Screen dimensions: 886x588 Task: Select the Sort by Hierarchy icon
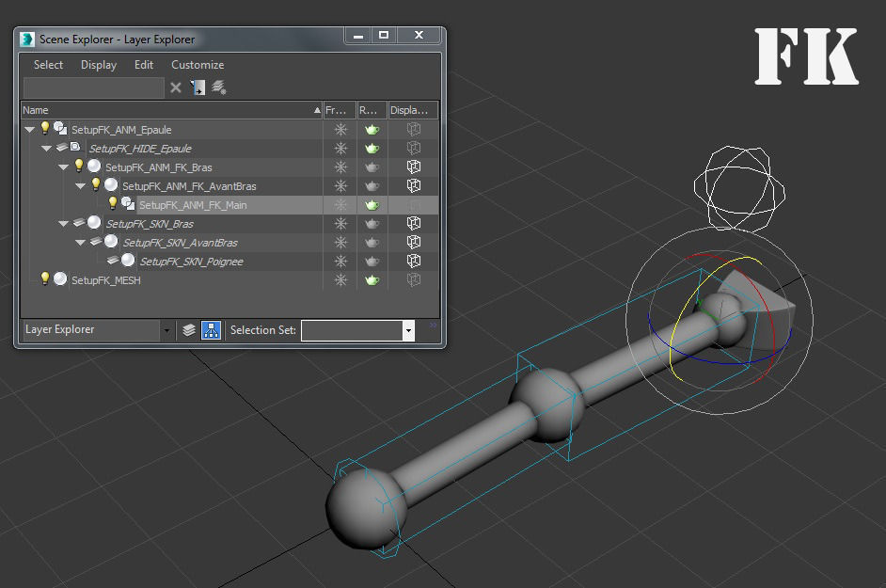[x=212, y=329]
